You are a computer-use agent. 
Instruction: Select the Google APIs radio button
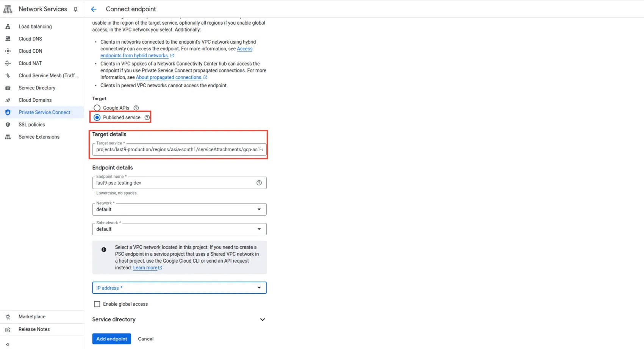point(97,108)
